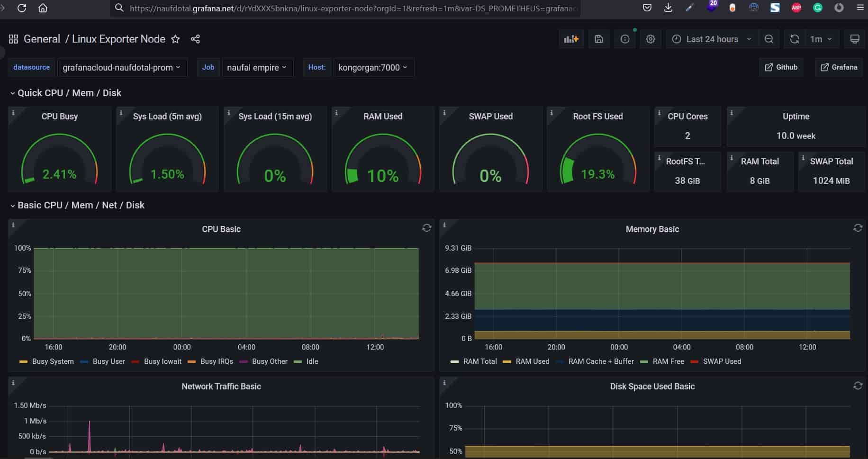Viewport: 868px width, 459px height.
Task: Open the datasource grafanacloud-naufdotal-prom dropdown
Action: tap(122, 67)
